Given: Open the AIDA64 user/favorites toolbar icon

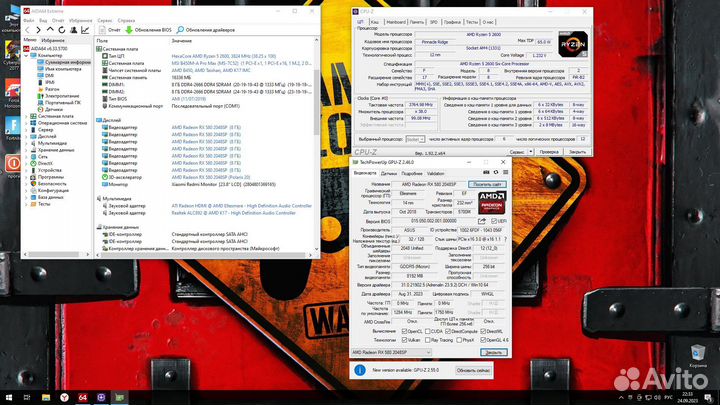Looking at the screenshot, I should 73,30.
